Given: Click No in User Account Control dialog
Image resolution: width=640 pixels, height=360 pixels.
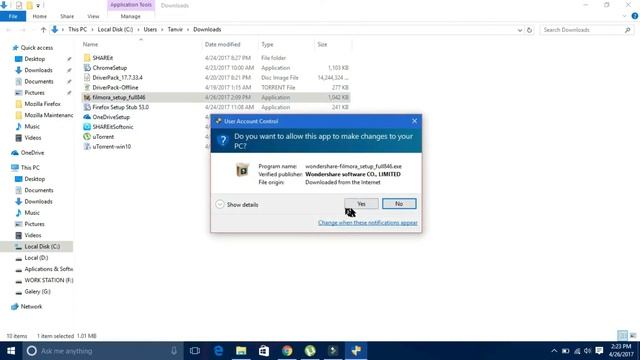Looking at the screenshot, I should pyautogui.click(x=399, y=204).
